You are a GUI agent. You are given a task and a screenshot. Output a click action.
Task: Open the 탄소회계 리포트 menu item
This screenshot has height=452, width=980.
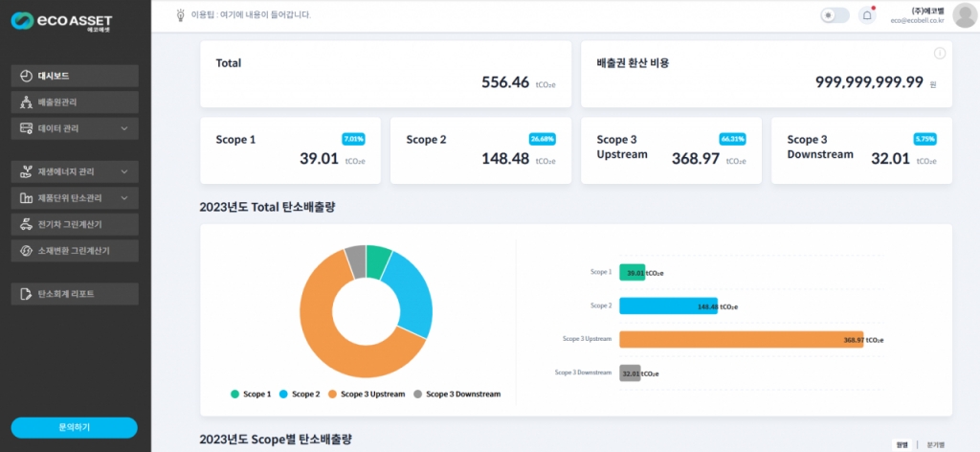click(75, 294)
